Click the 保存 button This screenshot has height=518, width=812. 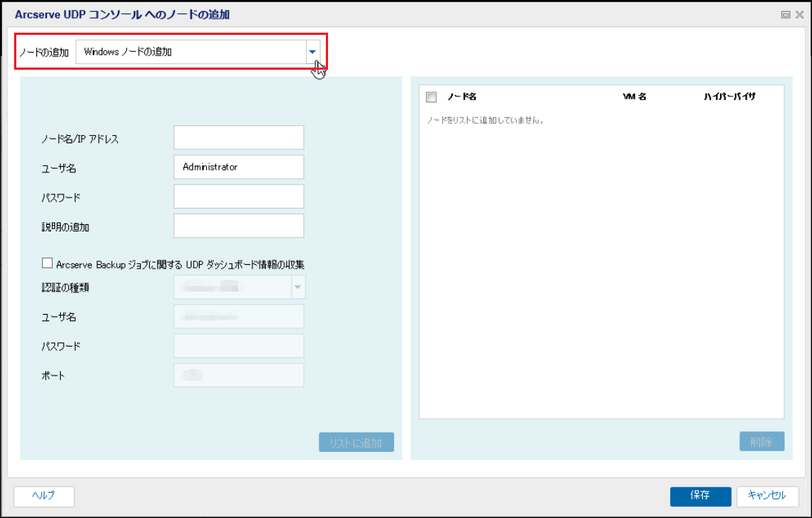[x=701, y=496]
